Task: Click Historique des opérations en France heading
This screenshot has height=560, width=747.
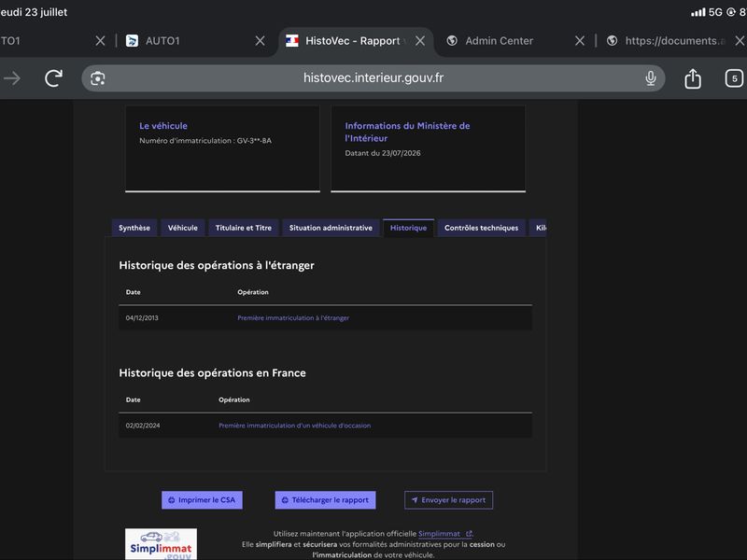Action: coord(213,372)
